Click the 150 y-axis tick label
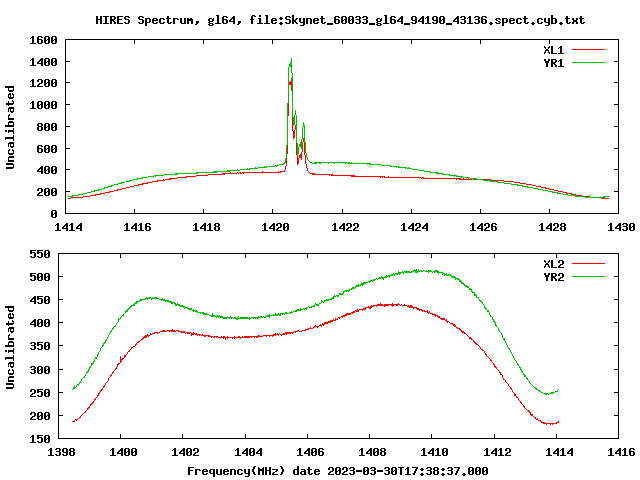The width and height of the screenshot is (640, 480). pyautogui.click(x=40, y=439)
